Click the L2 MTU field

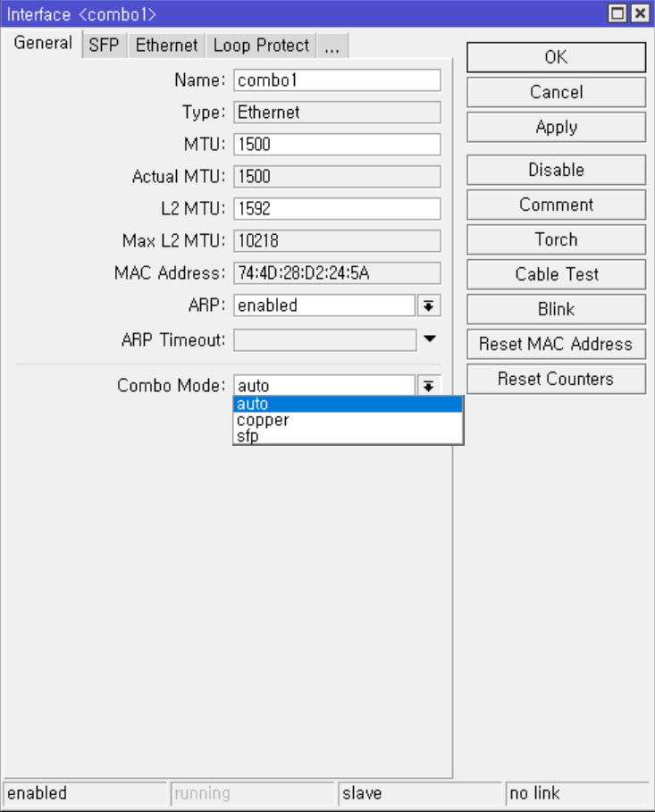(338, 209)
